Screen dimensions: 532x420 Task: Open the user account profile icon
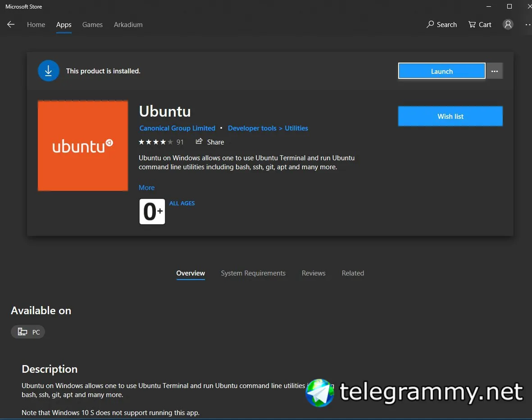click(508, 24)
